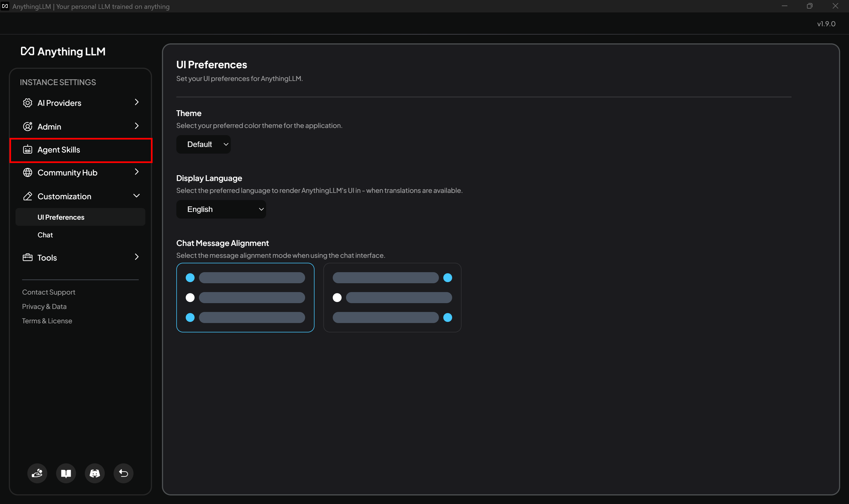Click the Admin user settings icon
Screen dimensions: 849x504
pos(28,126)
